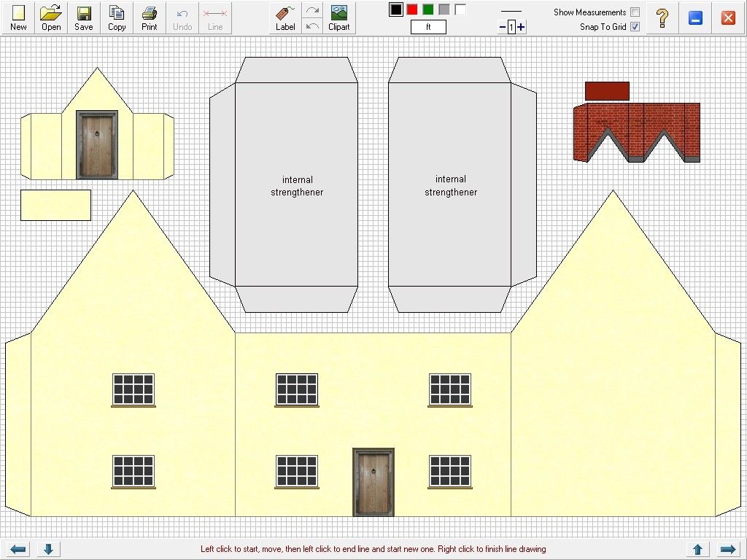
Task: Open an existing template file
Action: pyautogui.click(x=50, y=16)
